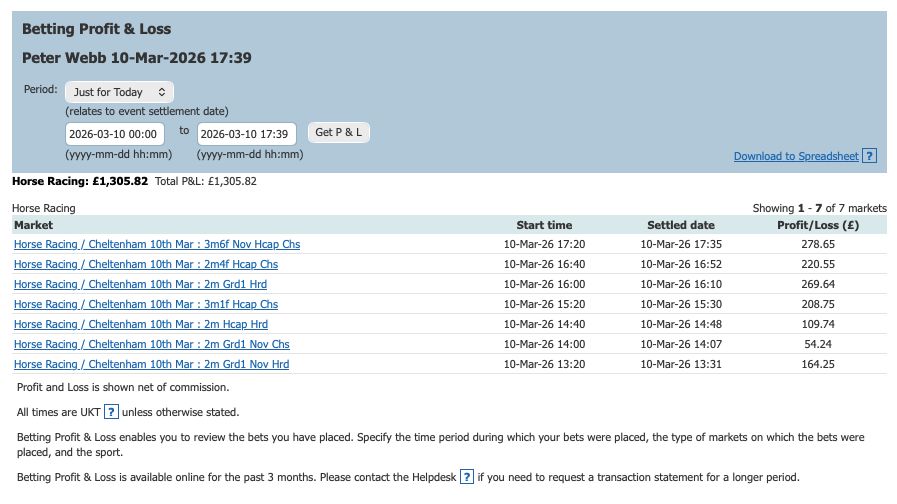
Task: Click settled date 10-Mar-26 16:10
Action: (681, 284)
